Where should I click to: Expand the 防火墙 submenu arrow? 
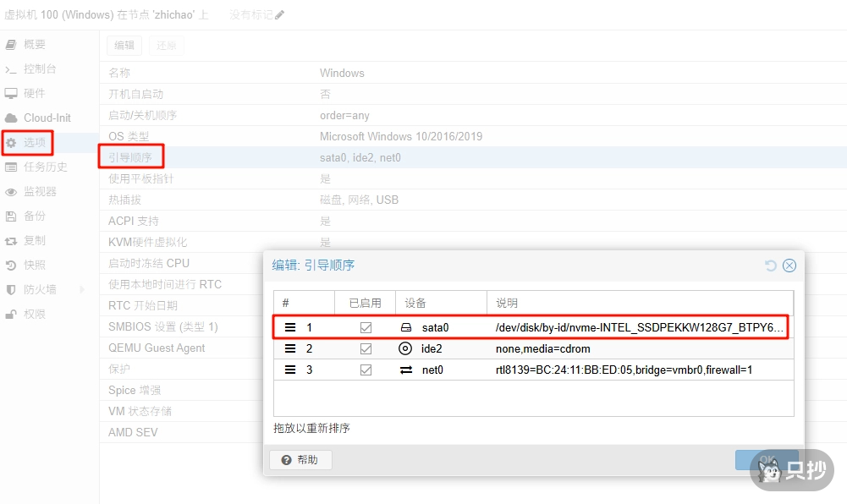[x=82, y=289]
